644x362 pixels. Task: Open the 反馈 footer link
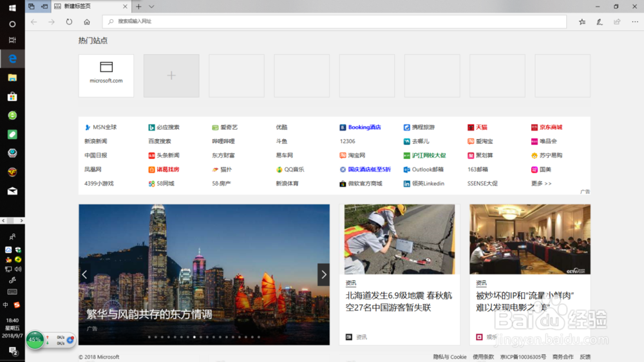coord(585,357)
